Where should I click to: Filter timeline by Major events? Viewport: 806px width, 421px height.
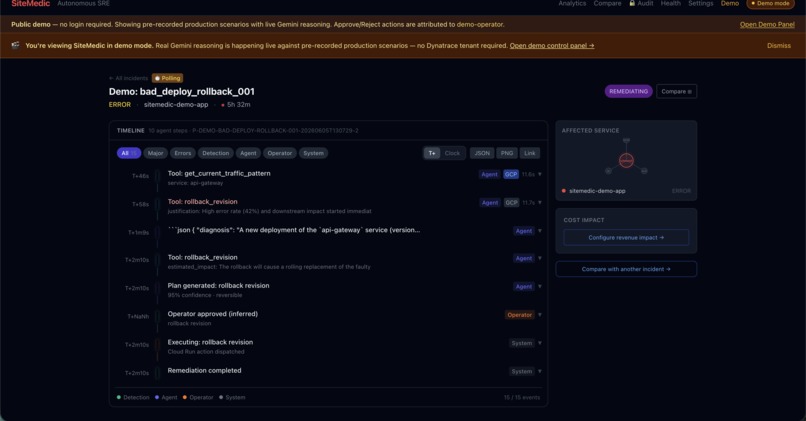click(x=155, y=153)
